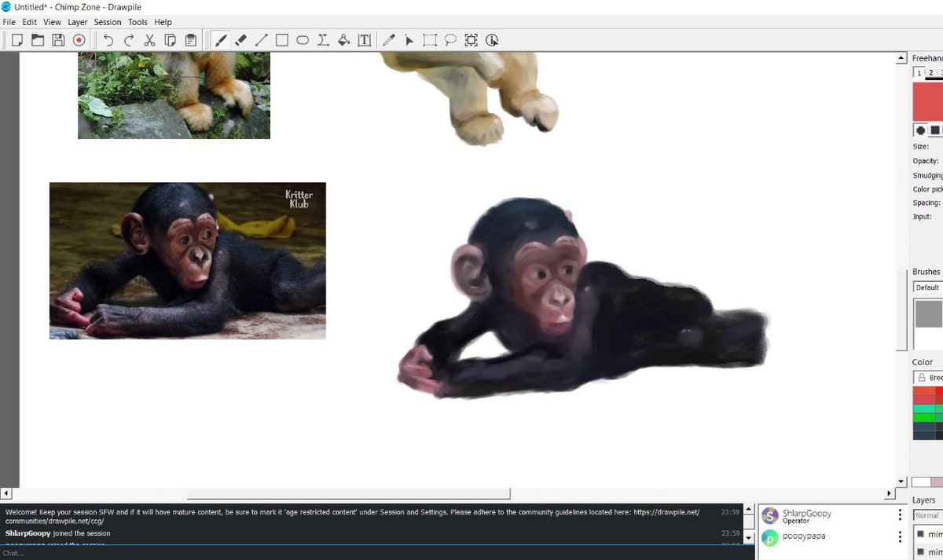Select the Freehand brush tool
Viewport: 943px width, 560px height.
(x=221, y=40)
